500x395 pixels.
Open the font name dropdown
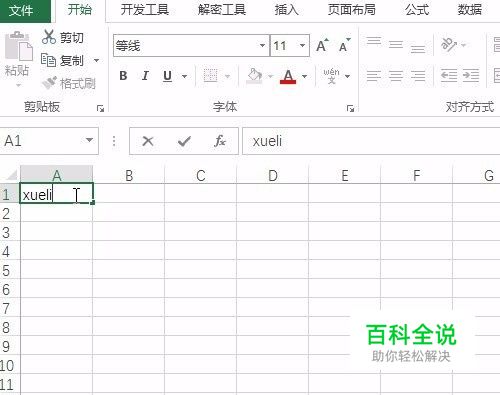pyautogui.click(x=262, y=45)
